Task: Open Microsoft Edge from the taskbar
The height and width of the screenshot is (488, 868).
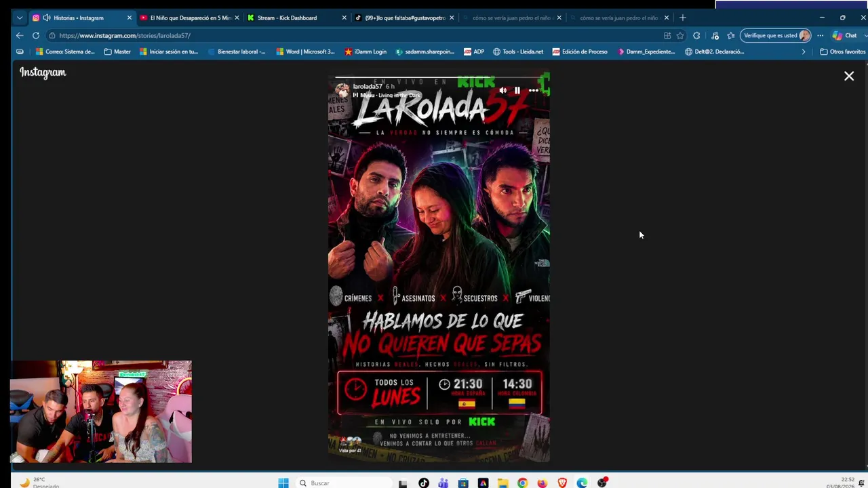Action: click(582, 483)
